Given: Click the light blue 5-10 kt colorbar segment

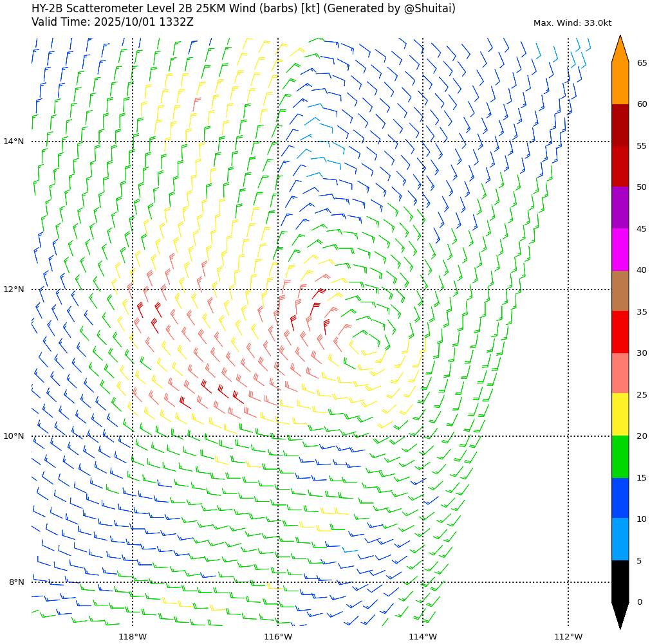Looking at the screenshot, I should [620, 539].
